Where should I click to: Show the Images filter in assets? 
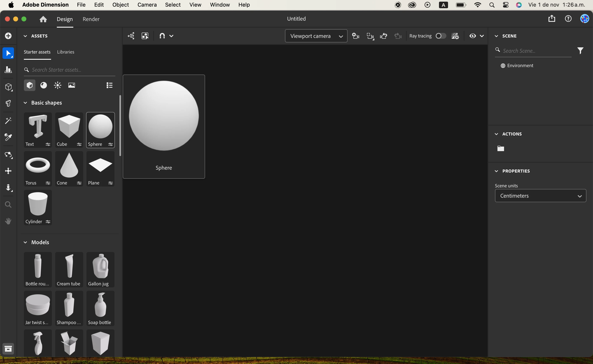click(x=71, y=85)
